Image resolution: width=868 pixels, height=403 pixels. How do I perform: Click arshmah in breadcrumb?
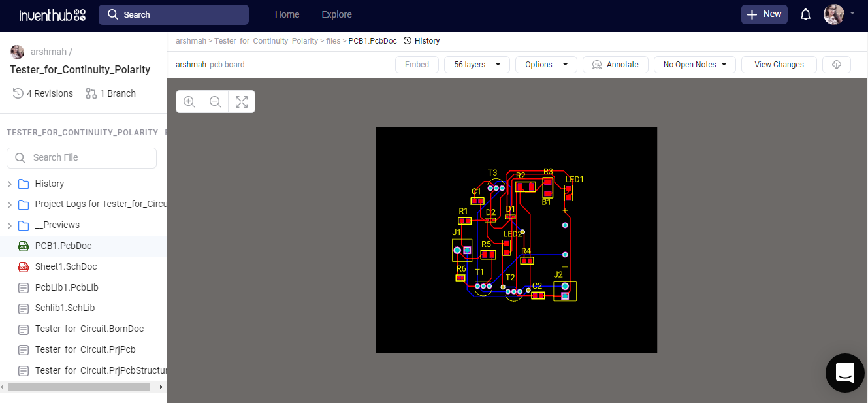click(191, 41)
